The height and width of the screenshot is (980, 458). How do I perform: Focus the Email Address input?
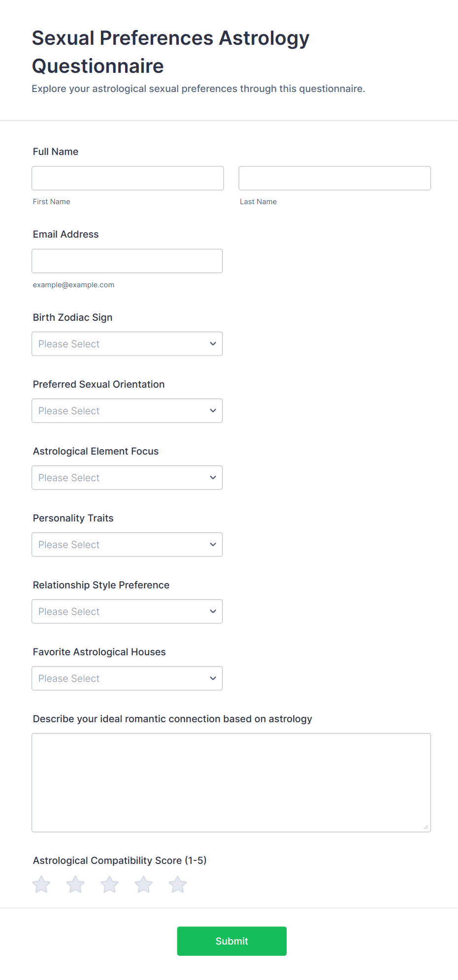(127, 261)
